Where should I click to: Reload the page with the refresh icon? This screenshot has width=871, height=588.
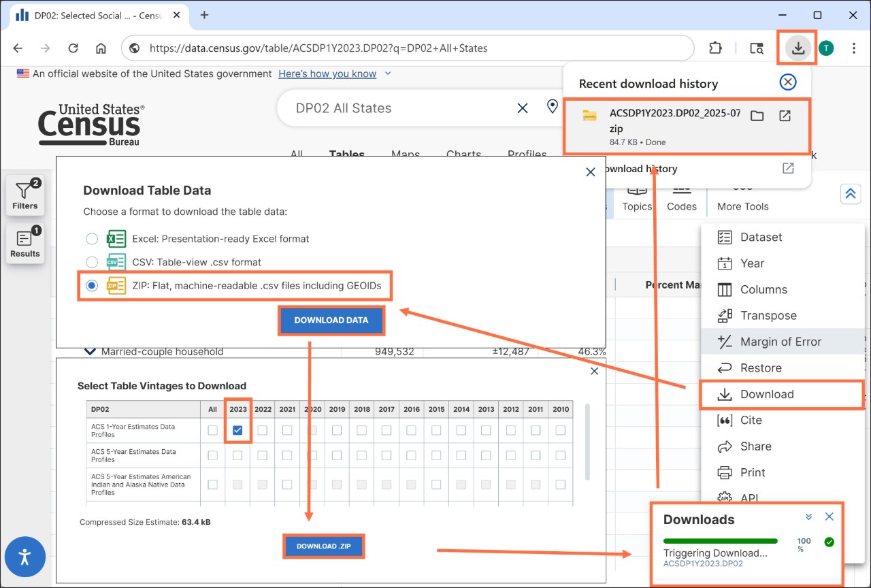pos(73,48)
